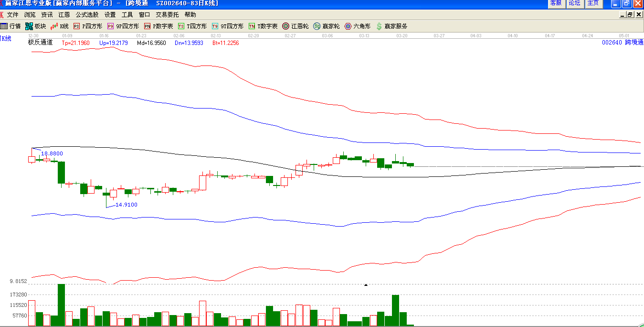Image resolution: width=644 pixels, height=327 pixels.
Task: Click the 9.8152 axis value
Action: 18,281
